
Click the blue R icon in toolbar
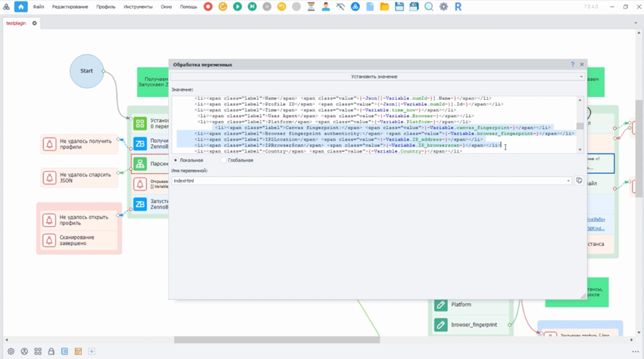tap(459, 7)
